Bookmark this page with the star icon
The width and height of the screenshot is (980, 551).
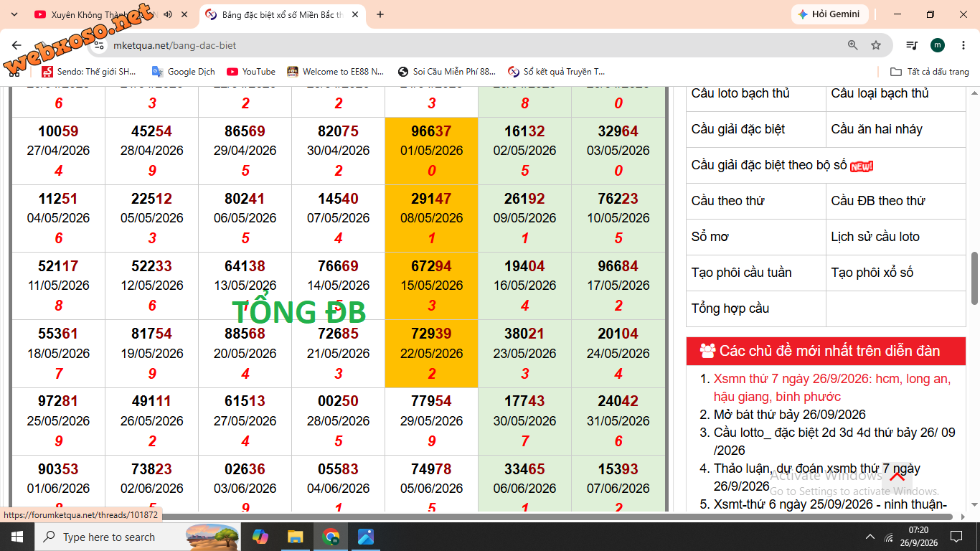click(876, 45)
